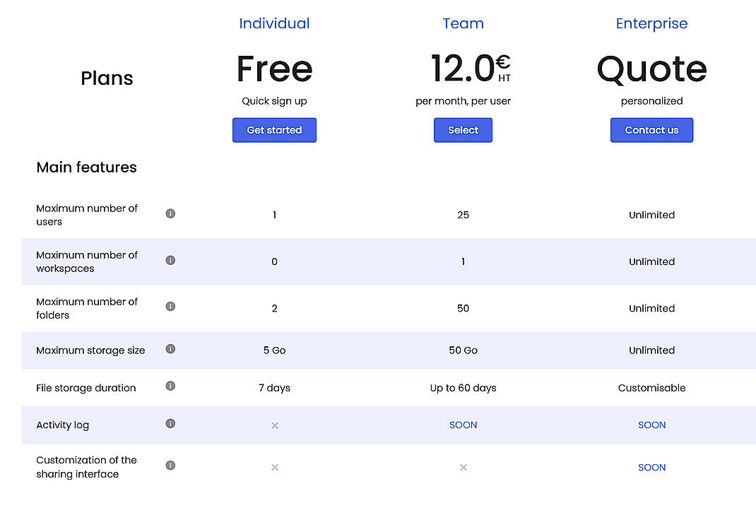This screenshot has height=532, width=756.
Task: Click the X mark under Individual for Activity log
Action: [274, 425]
